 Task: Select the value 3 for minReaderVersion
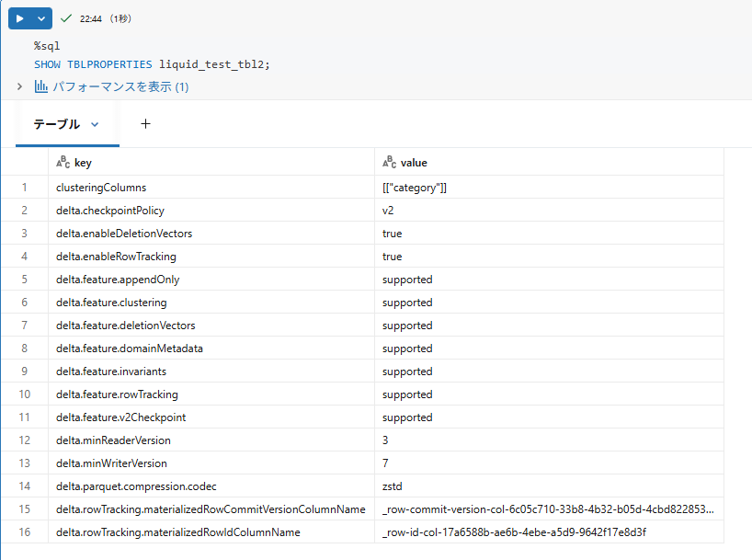tap(549, 440)
